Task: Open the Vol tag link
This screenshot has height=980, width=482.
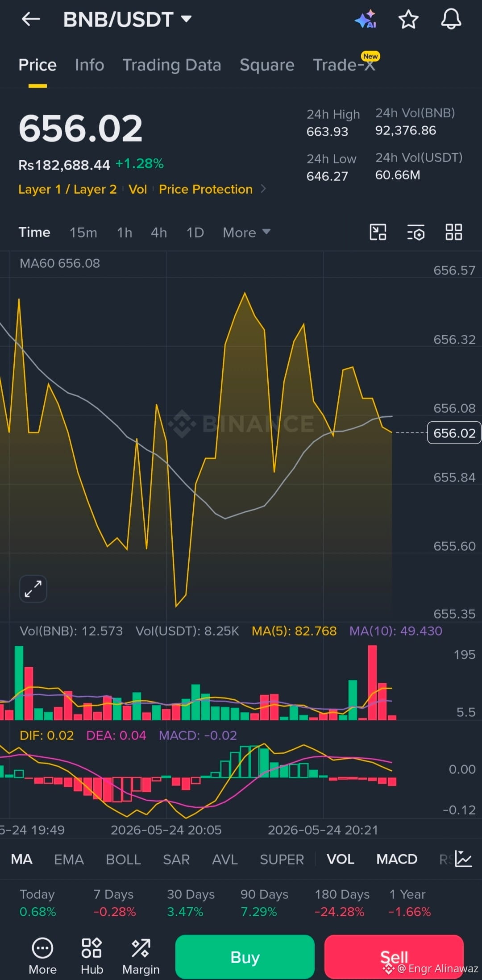Action: coord(138,189)
